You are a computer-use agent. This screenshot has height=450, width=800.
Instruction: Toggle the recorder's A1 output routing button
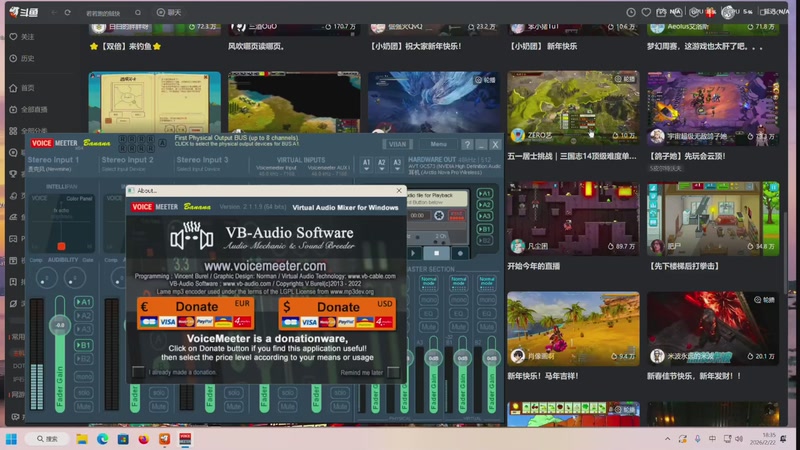tap(485, 193)
